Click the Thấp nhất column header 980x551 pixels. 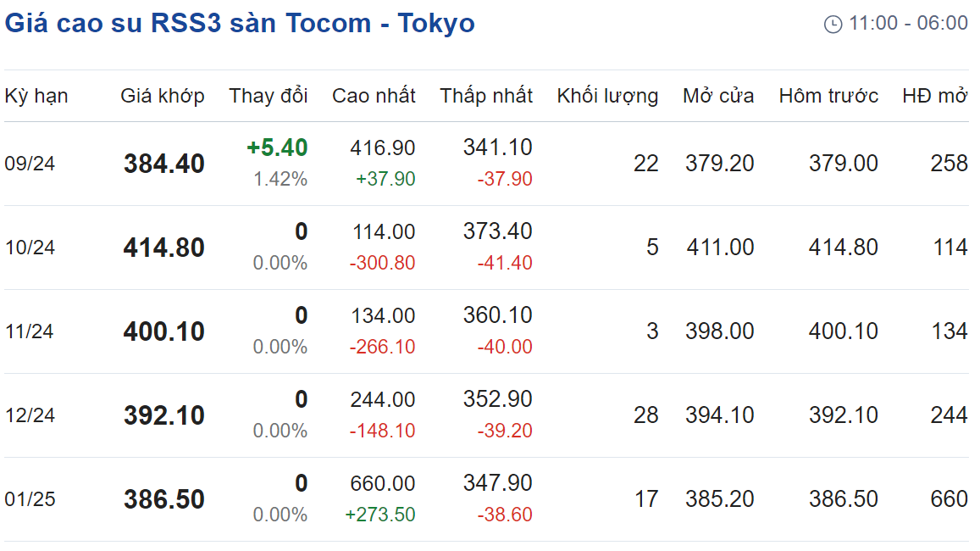[x=486, y=96]
